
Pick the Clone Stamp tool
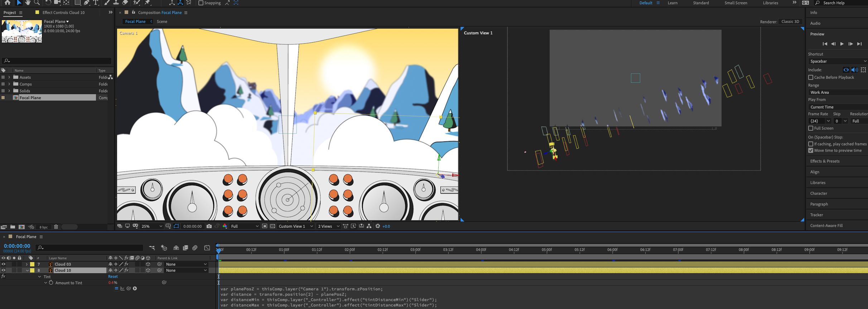click(x=116, y=3)
